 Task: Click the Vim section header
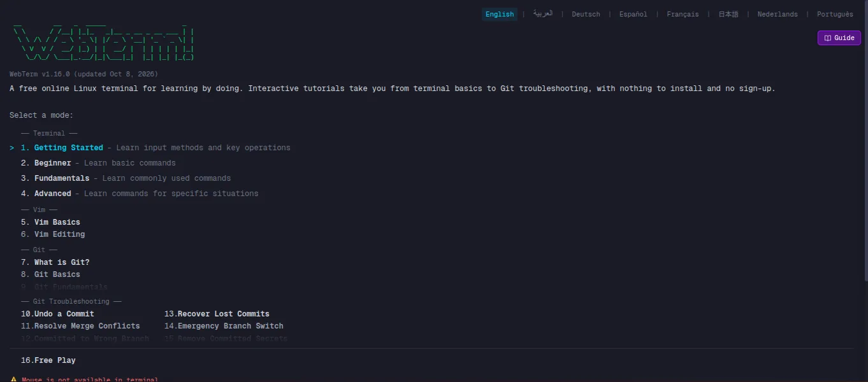[39, 209]
